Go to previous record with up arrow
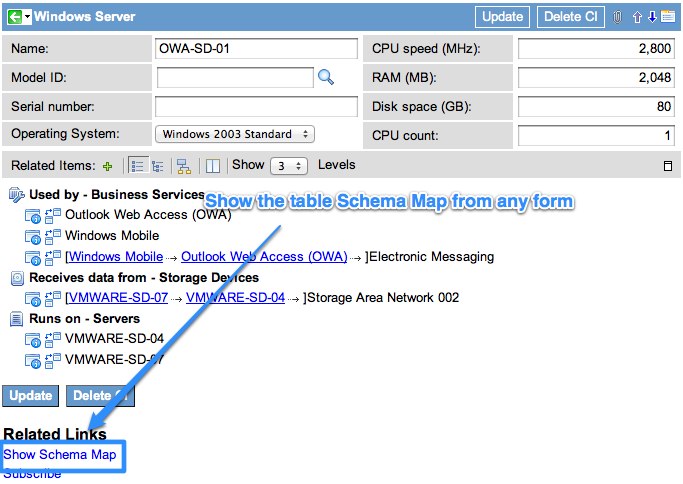 [x=637, y=17]
